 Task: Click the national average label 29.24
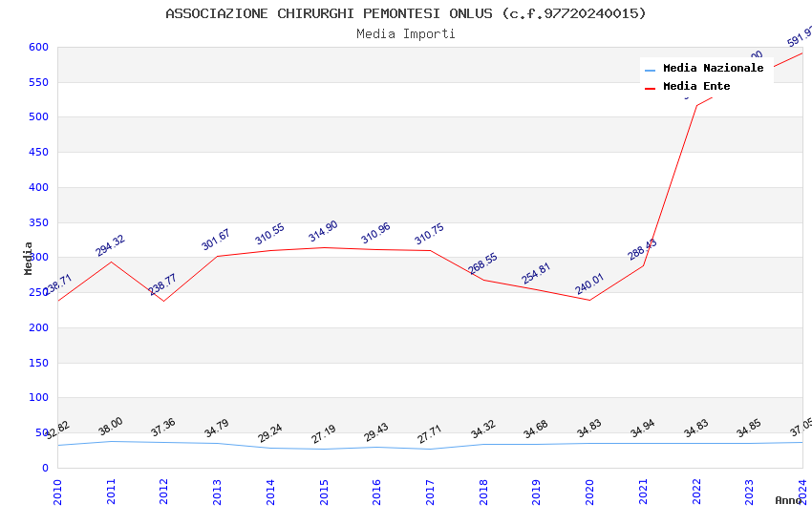point(269,433)
